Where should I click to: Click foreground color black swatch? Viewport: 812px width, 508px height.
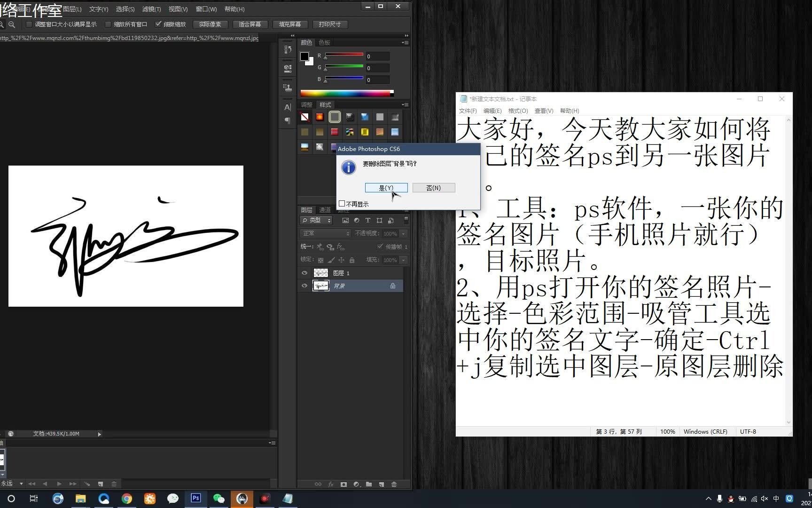click(304, 56)
